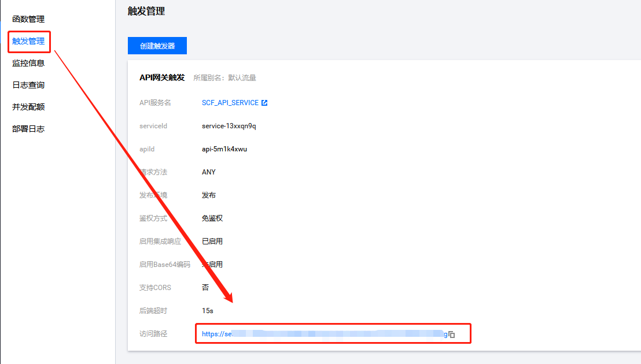Viewport: 641px width, 364px height.
Task: Open 函数管理 in the sidebar
Action: (x=28, y=19)
